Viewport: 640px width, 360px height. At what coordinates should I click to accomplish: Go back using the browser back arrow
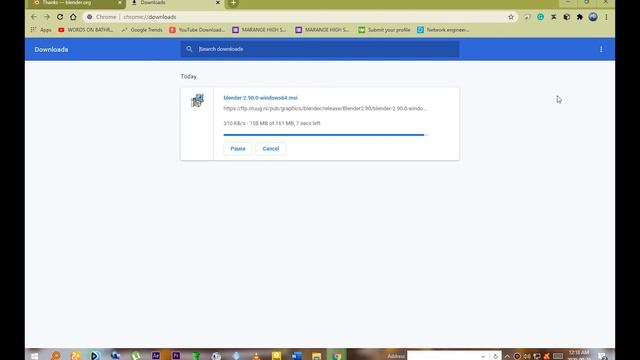(34, 17)
